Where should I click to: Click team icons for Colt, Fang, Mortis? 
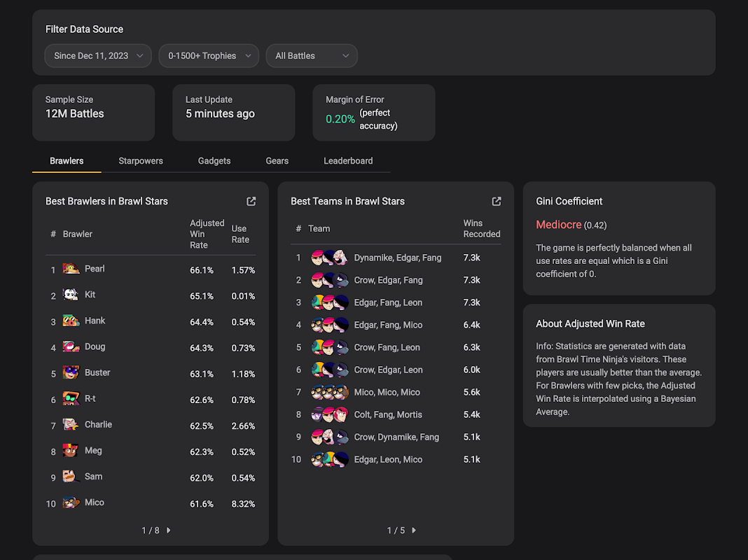[x=330, y=414]
